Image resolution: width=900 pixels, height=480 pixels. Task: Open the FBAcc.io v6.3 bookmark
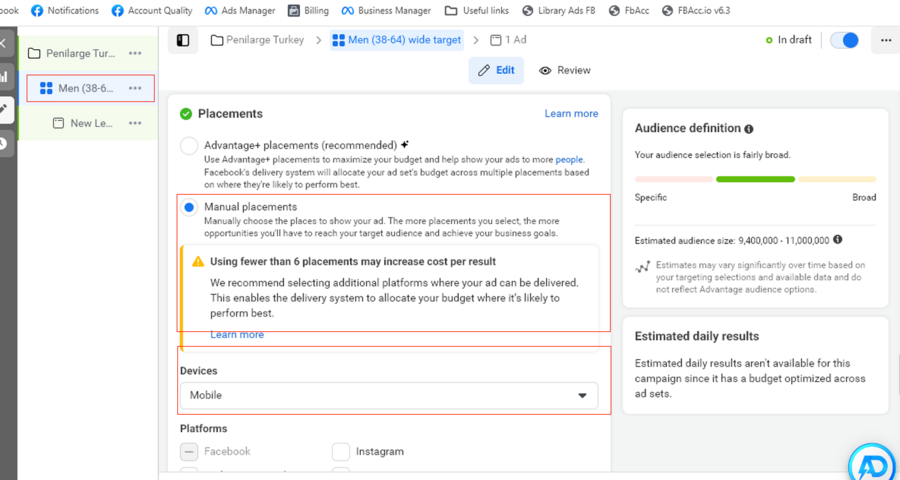(696, 10)
